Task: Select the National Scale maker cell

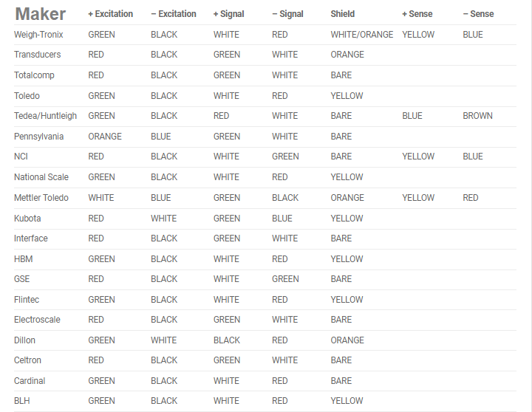Action: 41,177
